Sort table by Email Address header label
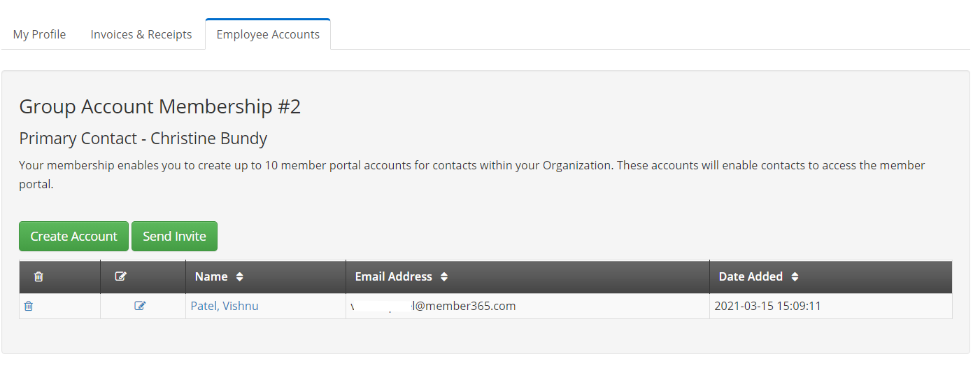 coord(394,276)
